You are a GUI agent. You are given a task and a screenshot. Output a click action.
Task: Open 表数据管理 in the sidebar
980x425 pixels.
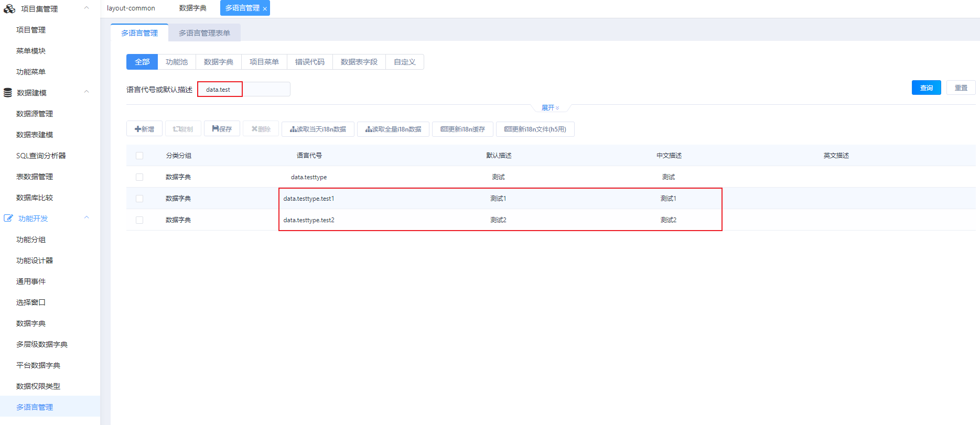pyautogui.click(x=35, y=177)
